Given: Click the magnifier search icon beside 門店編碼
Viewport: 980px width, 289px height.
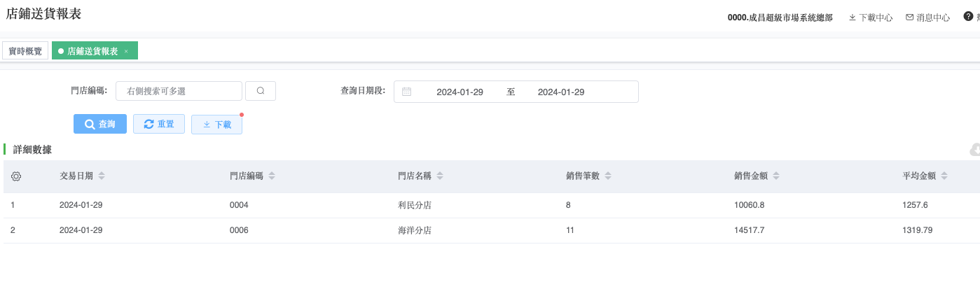Looking at the screenshot, I should coord(261,91).
